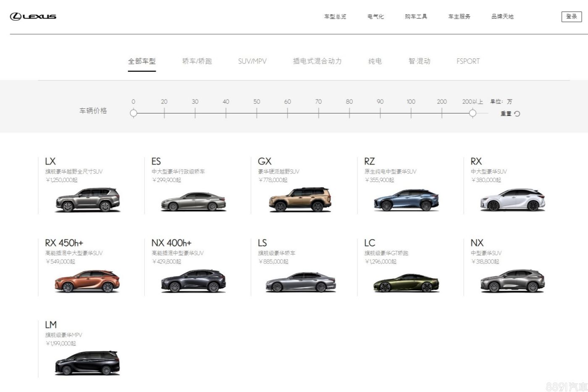Click the reset (重置) refresh icon
Viewport: 588px width, 392px height.
click(x=517, y=113)
